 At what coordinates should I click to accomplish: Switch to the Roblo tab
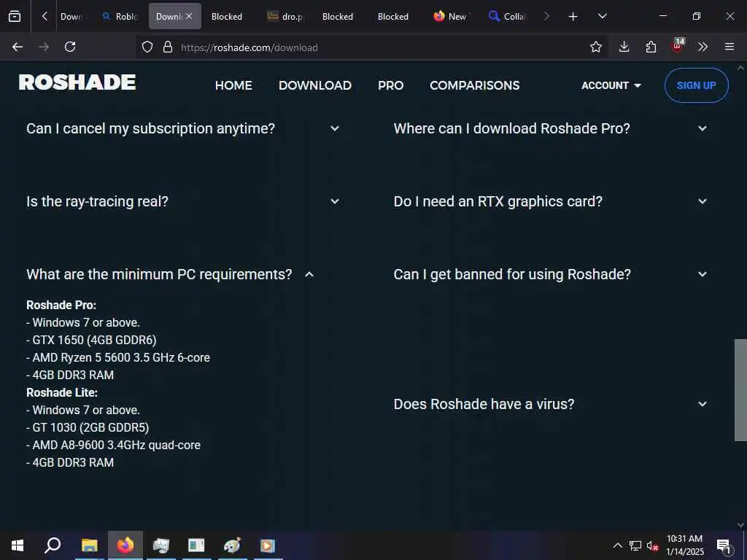120,16
